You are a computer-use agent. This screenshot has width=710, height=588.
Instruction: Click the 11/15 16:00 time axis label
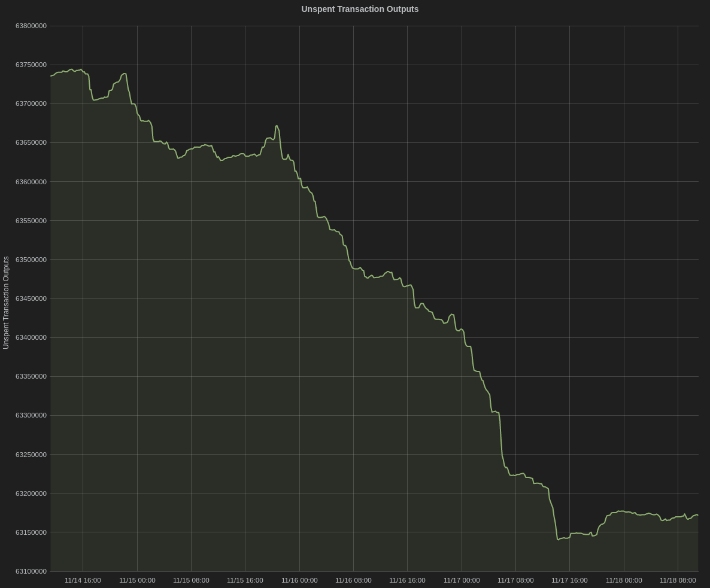pos(245,580)
